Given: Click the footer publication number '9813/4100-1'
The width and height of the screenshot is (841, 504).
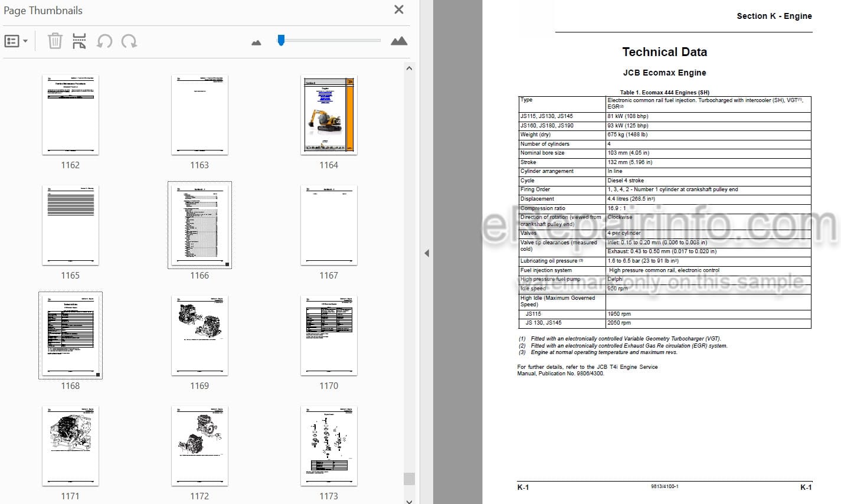Looking at the screenshot, I should pyautogui.click(x=665, y=487).
